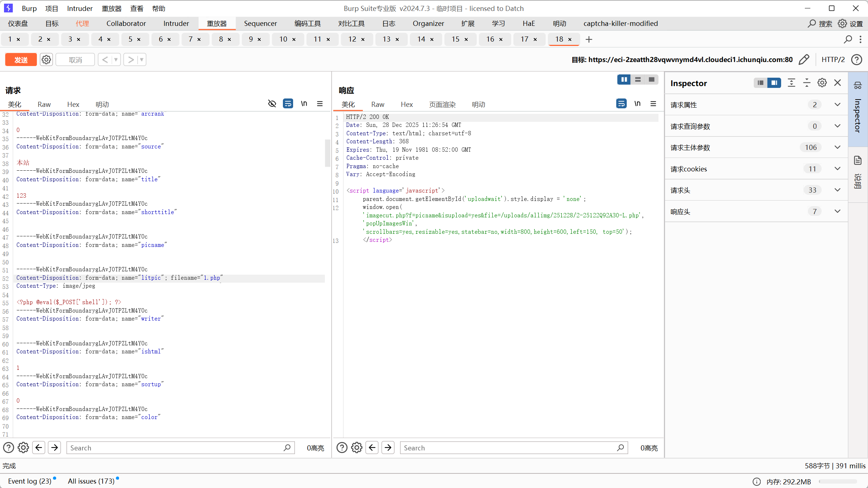
Task: Toggle hidden characters eye icon in request
Action: pyautogui.click(x=272, y=104)
